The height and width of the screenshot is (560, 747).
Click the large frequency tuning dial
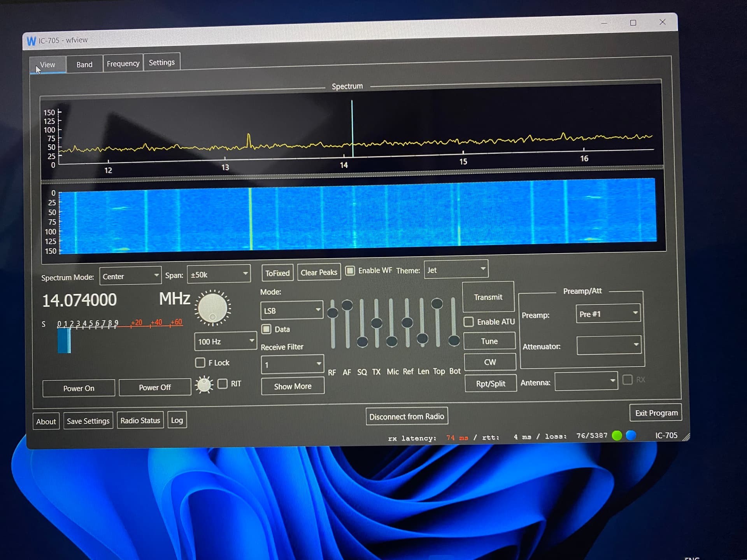(212, 308)
